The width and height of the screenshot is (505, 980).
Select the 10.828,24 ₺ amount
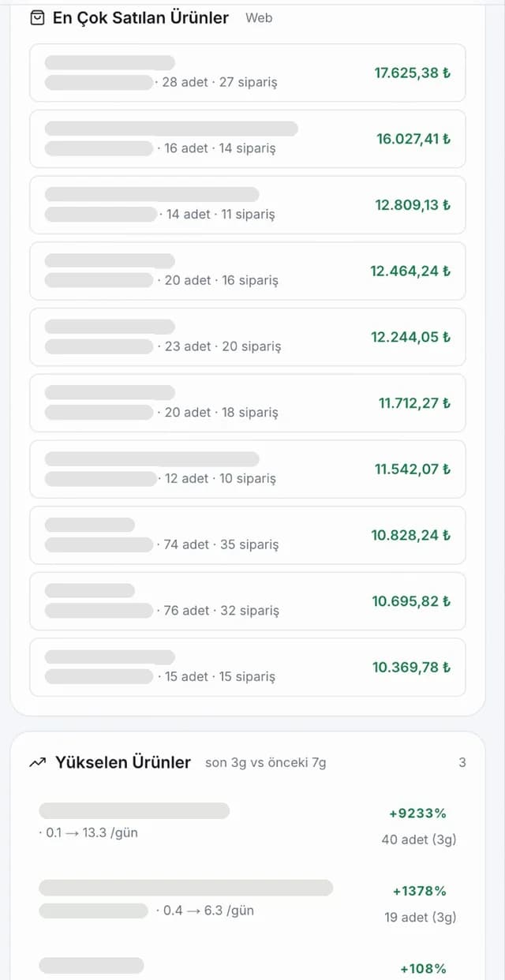click(x=410, y=535)
